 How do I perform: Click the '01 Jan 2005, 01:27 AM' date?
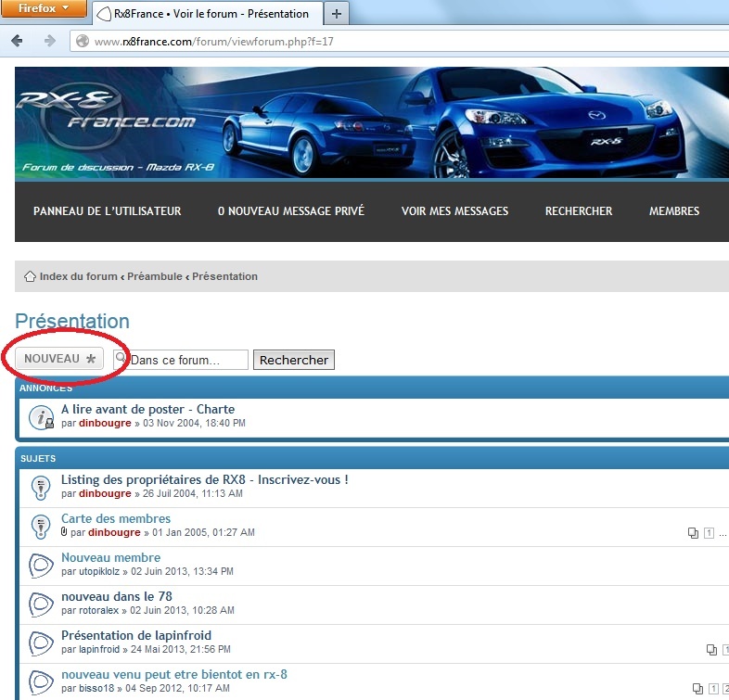204,533
